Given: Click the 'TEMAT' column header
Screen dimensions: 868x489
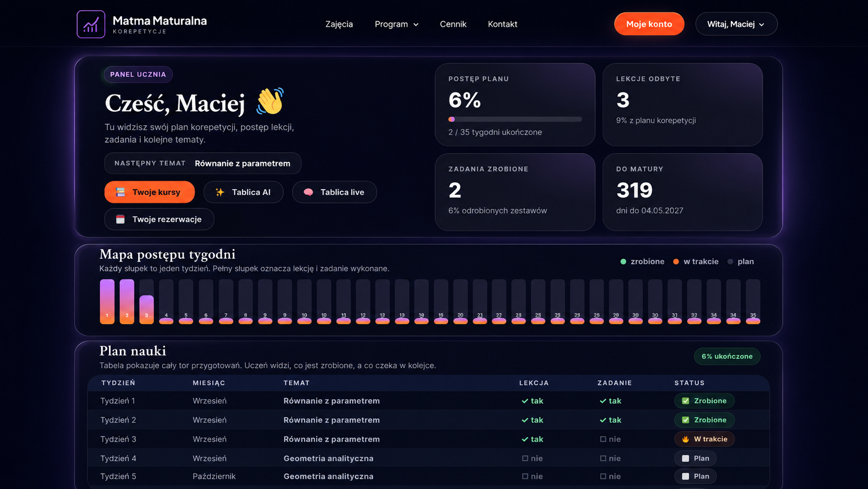Looking at the screenshot, I should 296,383.
